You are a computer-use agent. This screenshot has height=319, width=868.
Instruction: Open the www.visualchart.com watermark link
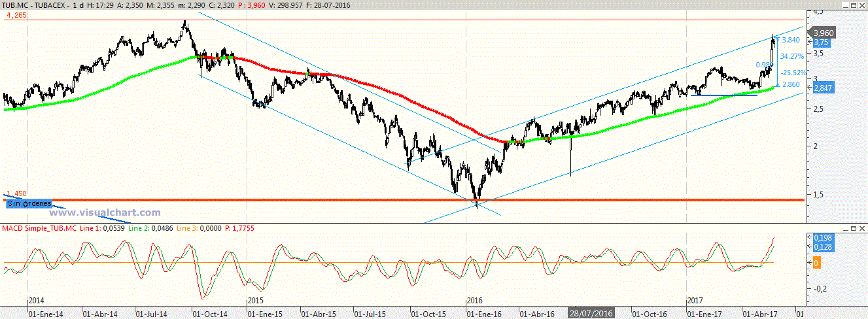tap(105, 212)
